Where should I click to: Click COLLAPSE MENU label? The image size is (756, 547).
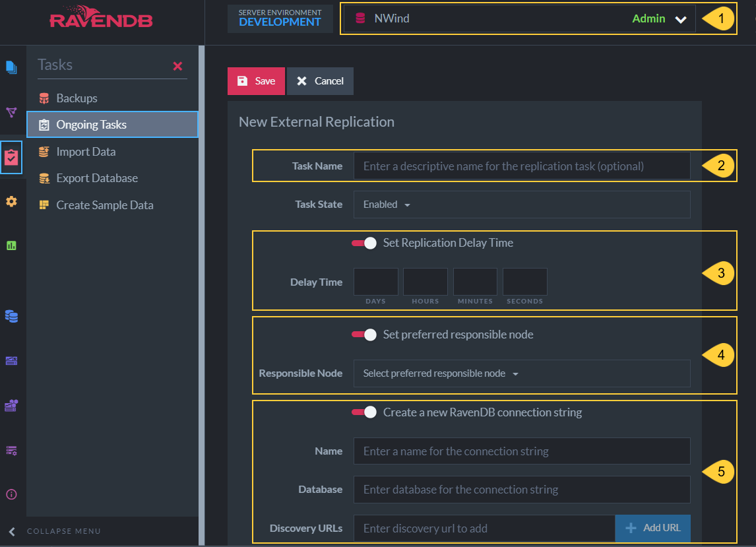tap(63, 531)
